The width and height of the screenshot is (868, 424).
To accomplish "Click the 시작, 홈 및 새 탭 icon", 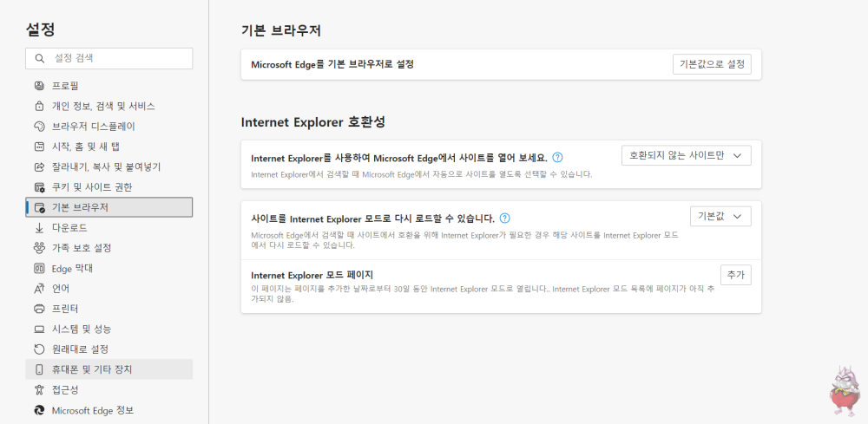I will pos(39,147).
